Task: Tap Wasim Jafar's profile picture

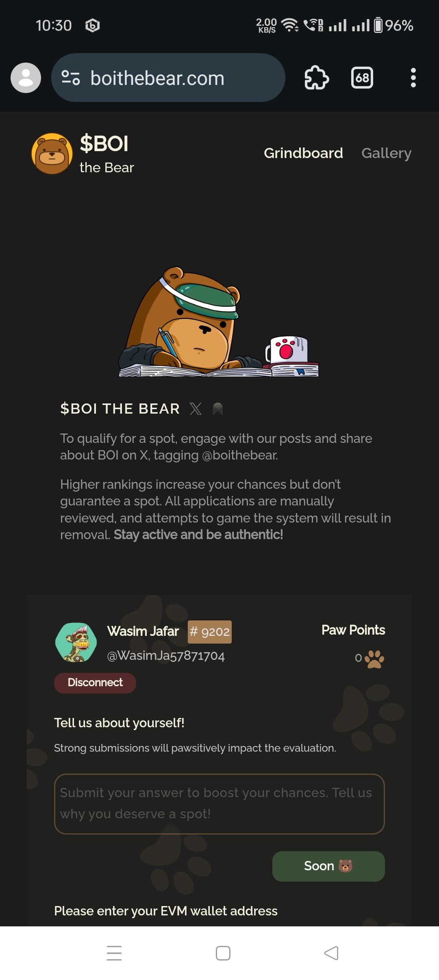Action: [76, 642]
